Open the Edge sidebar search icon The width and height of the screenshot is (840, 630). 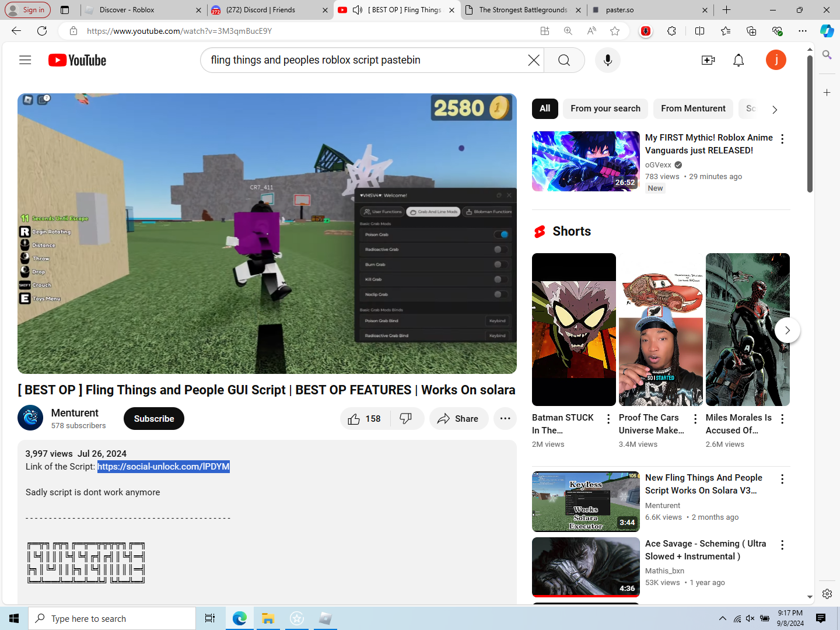827,55
